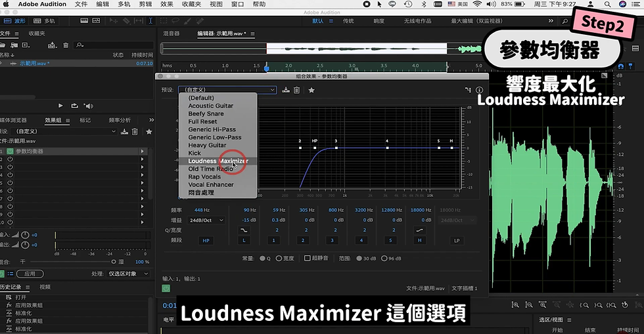Image resolution: width=644 pixels, height=334 pixels.
Task: Click effects rack favorite star icon
Action: coord(149,131)
